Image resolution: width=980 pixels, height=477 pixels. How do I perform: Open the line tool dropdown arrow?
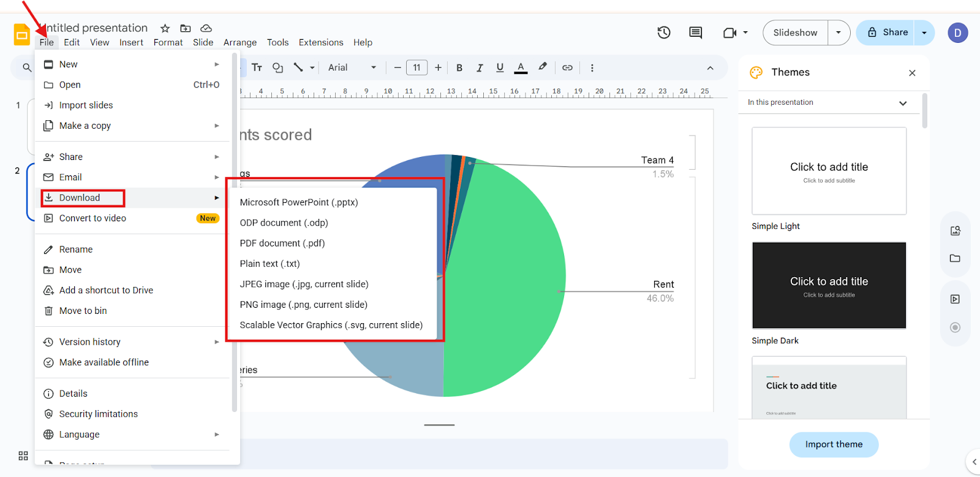pyautogui.click(x=312, y=67)
